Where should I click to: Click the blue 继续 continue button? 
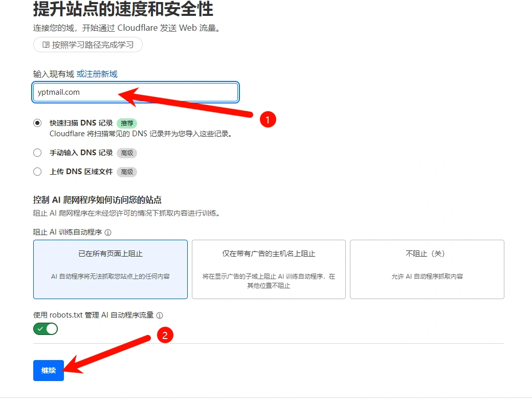coord(49,370)
